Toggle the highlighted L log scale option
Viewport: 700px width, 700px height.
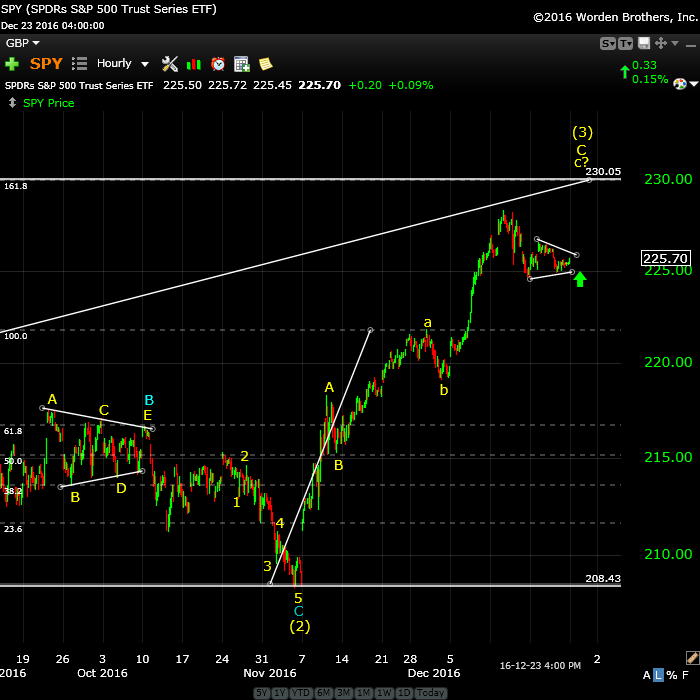658,675
